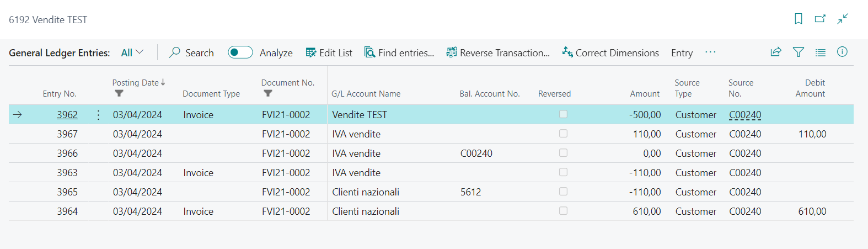868x249 pixels.
Task: Open the filter pane funnel icon
Action: point(798,52)
